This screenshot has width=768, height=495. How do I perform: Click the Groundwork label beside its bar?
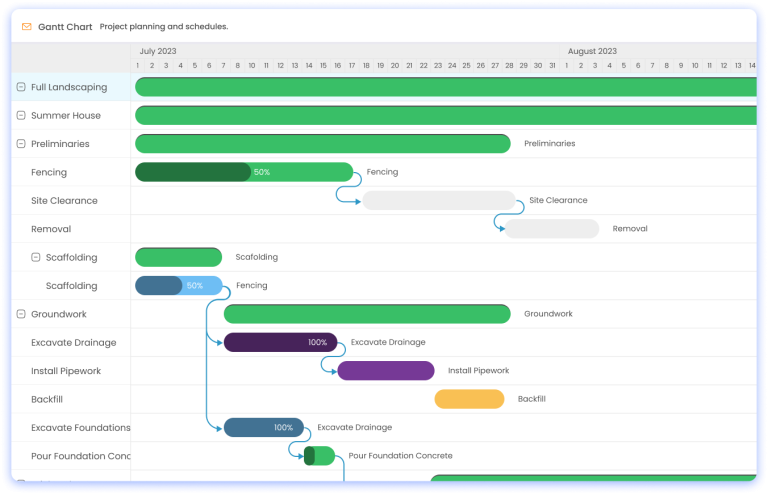click(548, 314)
